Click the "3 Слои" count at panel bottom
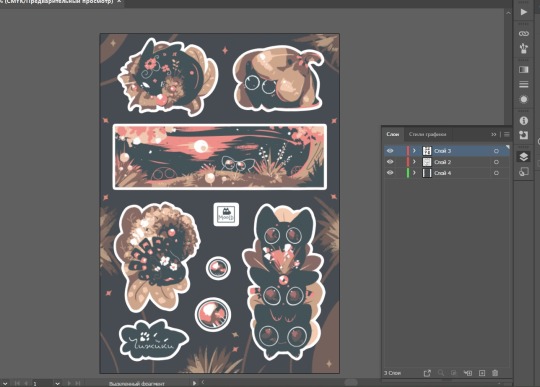The image size is (540, 387). click(393, 373)
